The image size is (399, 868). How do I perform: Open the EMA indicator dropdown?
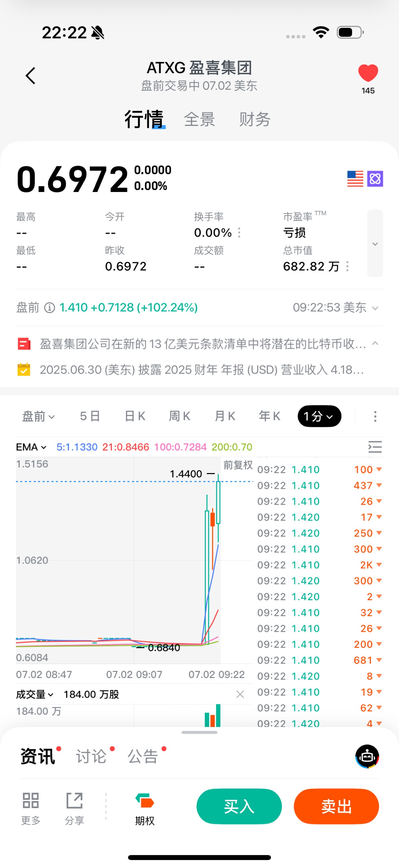tap(31, 447)
